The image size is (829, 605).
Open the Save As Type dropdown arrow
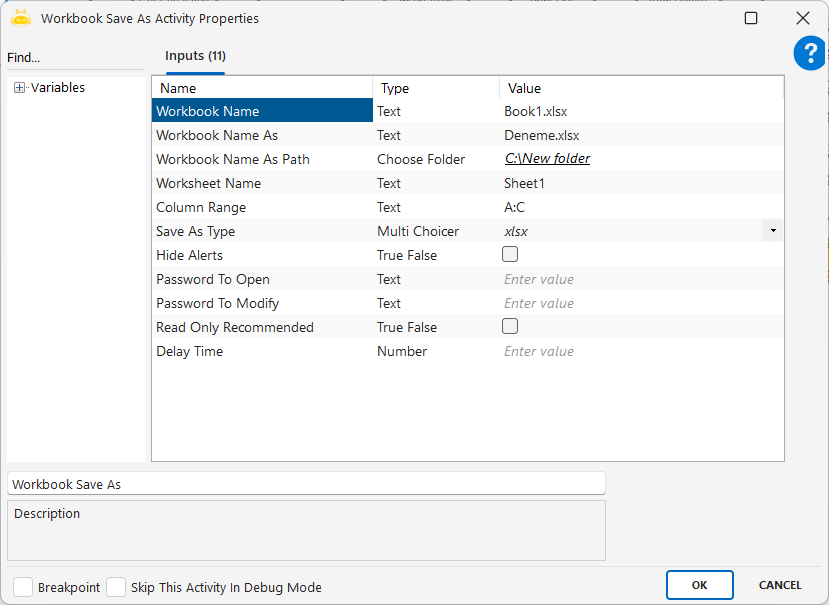tap(773, 231)
